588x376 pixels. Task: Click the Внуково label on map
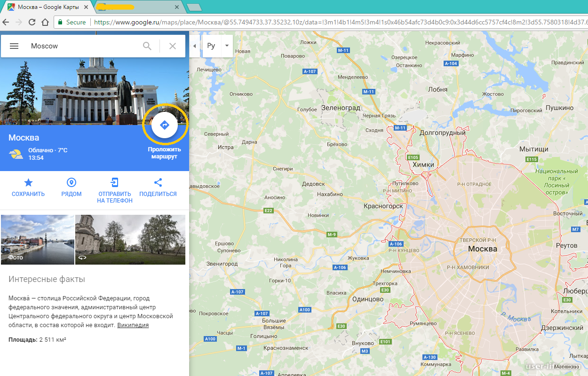(x=363, y=343)
